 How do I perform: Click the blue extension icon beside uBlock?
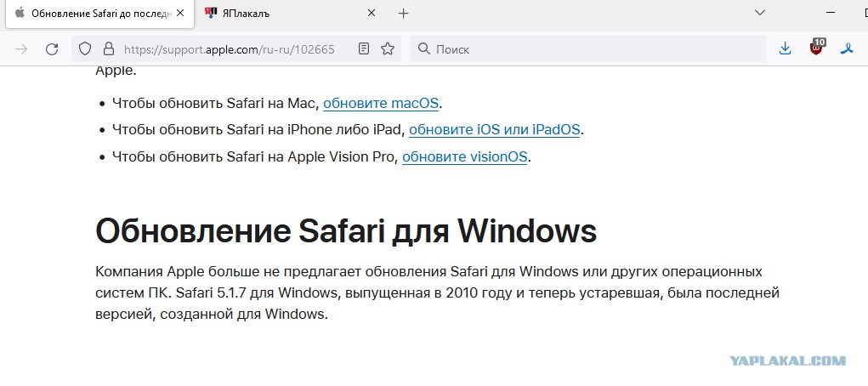pos(847,48)
